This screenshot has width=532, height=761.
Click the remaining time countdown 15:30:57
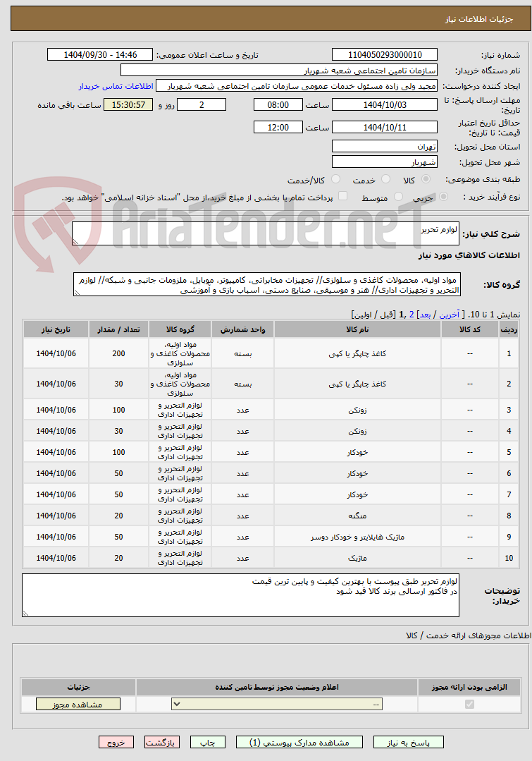pos(128,105)
